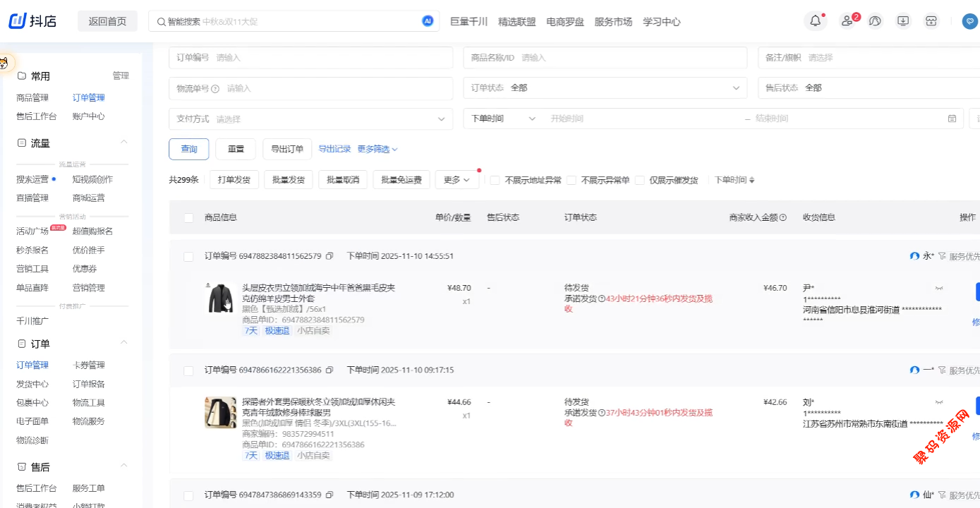Viewport: 980px width, 508px height.
Task: Open 发货中心 in the sidebar
Action: point(32,384)
